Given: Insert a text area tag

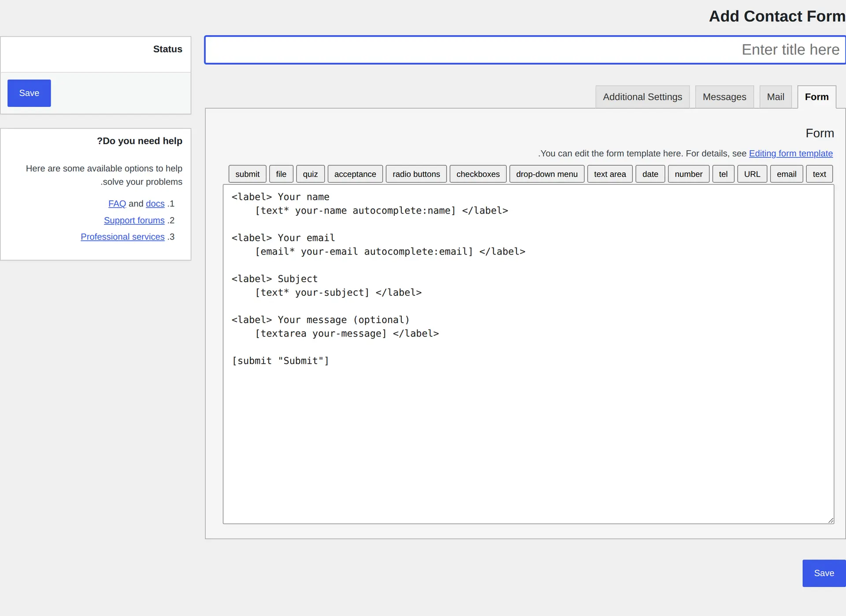Looking at the screenshot, I should point(610,174).
